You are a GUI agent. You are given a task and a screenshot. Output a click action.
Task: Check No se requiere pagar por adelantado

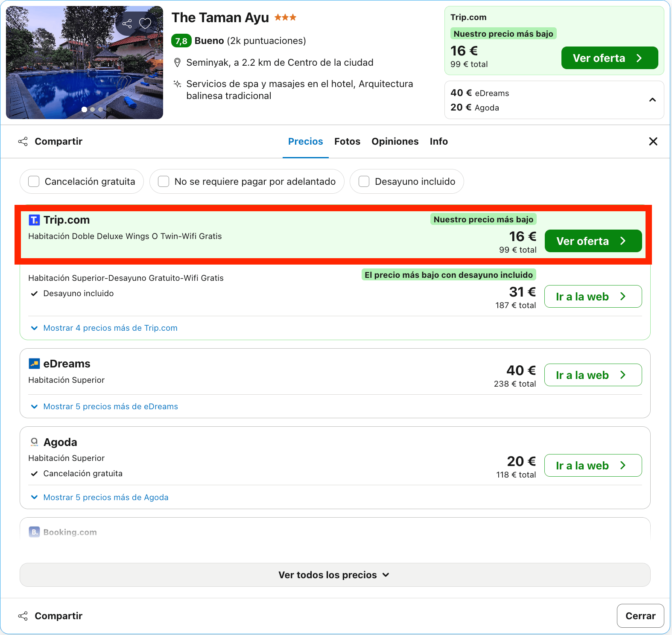(164, 181)
